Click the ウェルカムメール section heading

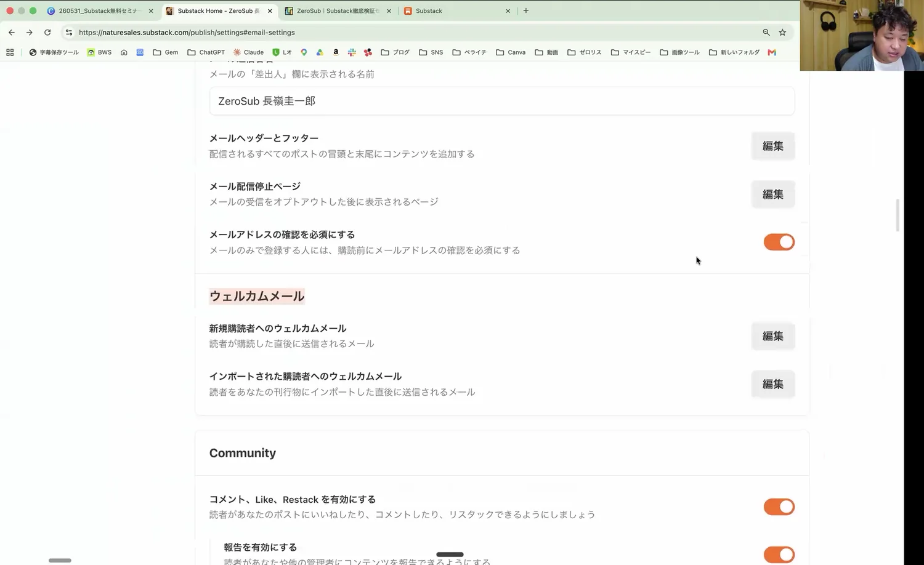coord(257,296)
